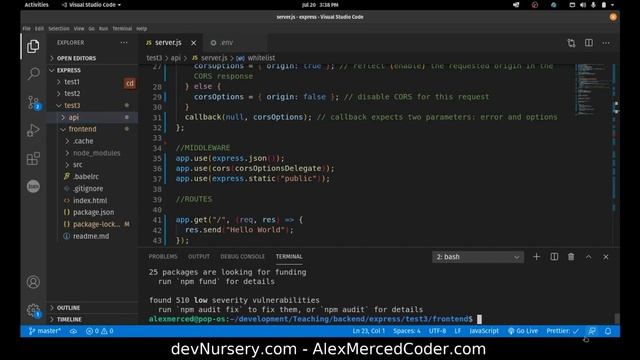Open Explorer more actions ellipsis
Screen dimensions: 640x360
pyautogui.click(x=124, y=42)
